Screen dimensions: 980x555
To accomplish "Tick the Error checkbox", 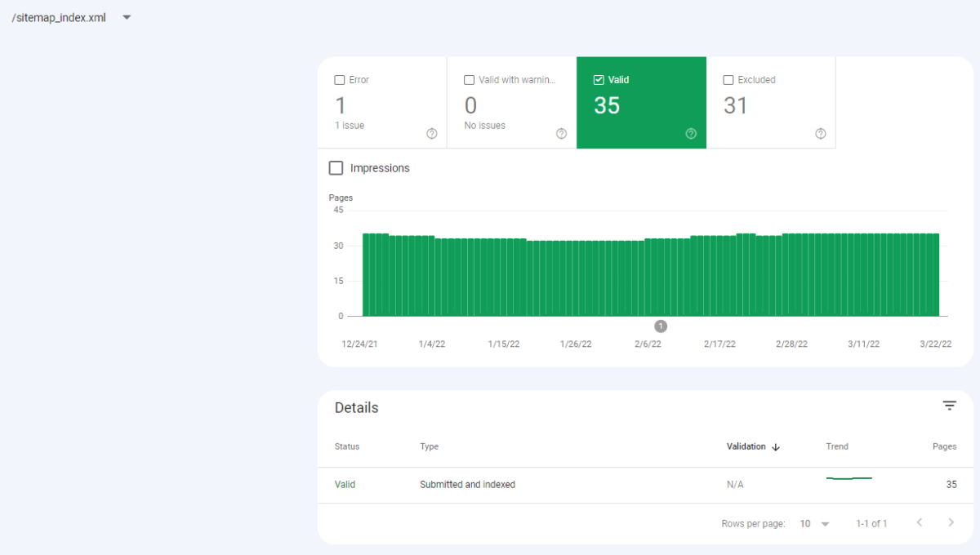I will (340, 80).
